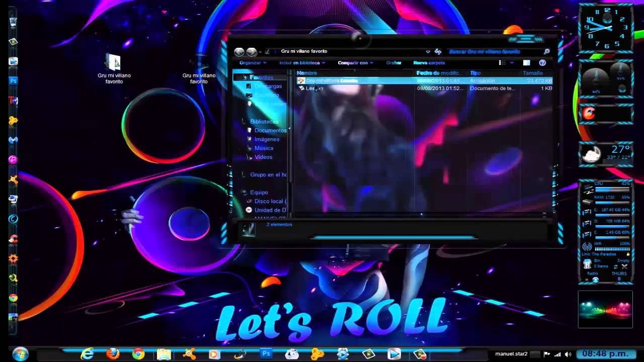644x362 pixels.
Task: Open Música library
Action: point(264,148)
